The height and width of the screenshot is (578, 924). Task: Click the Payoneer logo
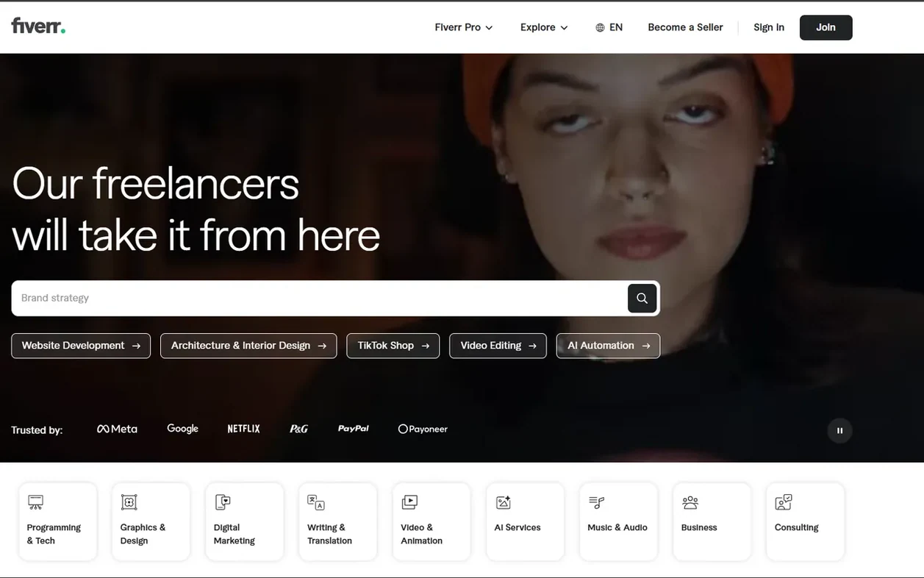click(423, 429)
